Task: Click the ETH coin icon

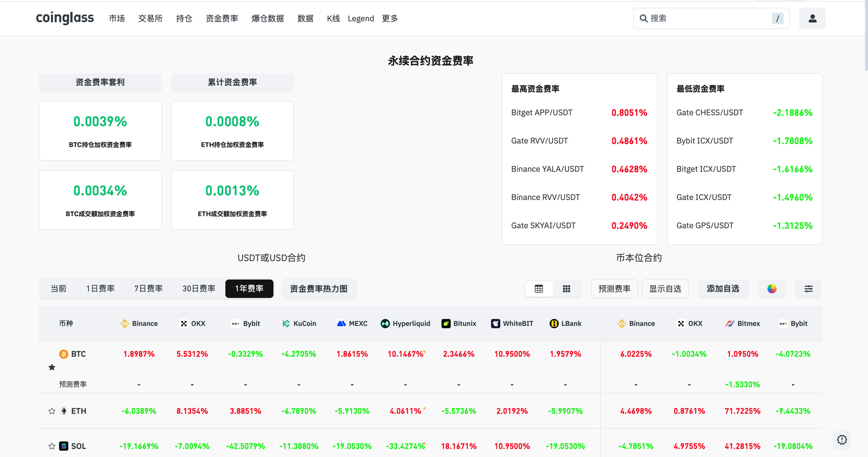Action: (x=64, y=411)
